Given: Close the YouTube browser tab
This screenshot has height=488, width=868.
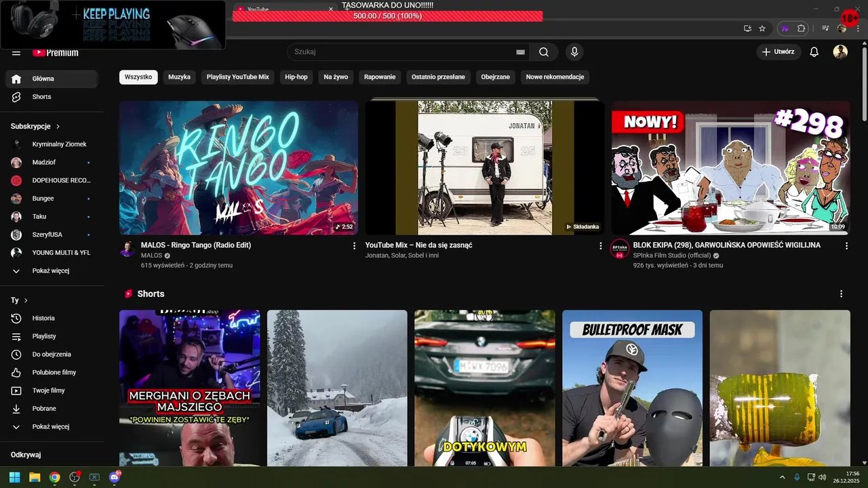Looking at the screenshot, I should point(331,9).
